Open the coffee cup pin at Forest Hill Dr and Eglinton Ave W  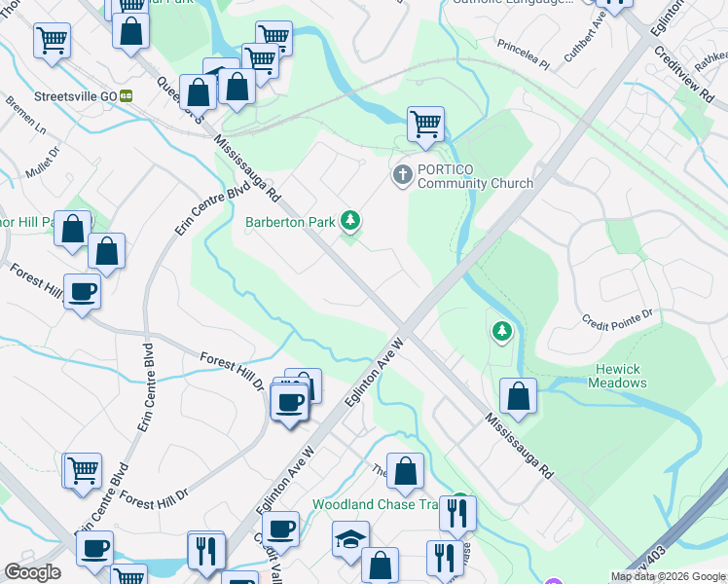pos(289,404)
